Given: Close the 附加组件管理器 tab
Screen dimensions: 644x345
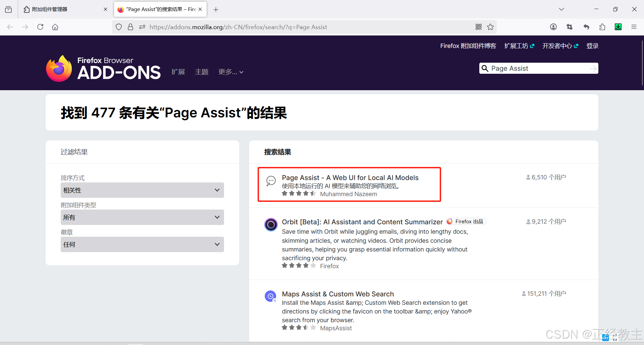Looking at the screenshot, I should [x=105, y=9].
